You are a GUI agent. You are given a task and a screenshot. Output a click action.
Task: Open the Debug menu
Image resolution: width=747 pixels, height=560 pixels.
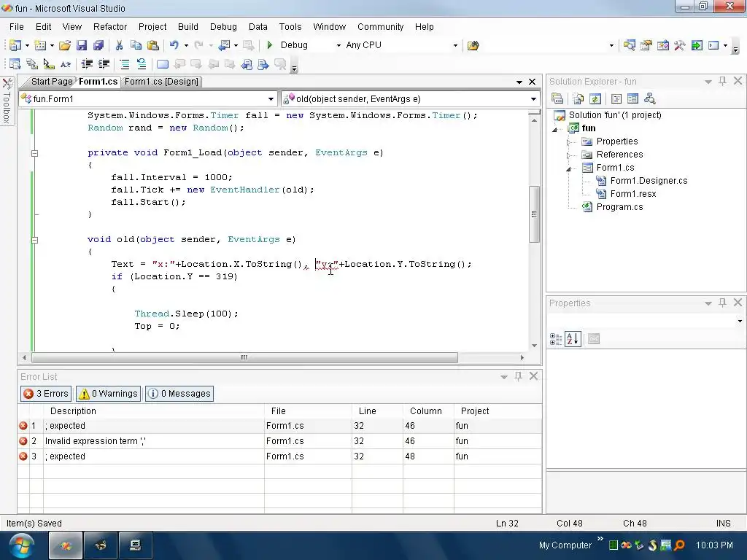223,27
